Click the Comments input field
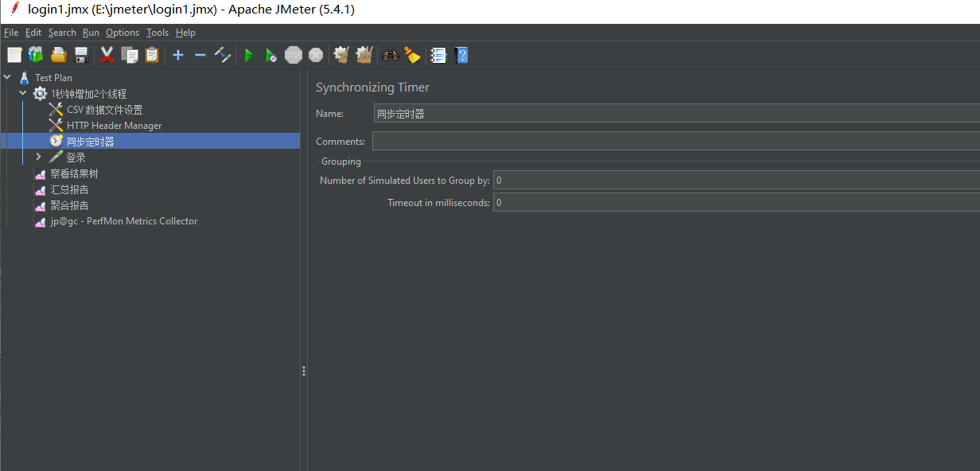980x471 pixels. (676, 141)
